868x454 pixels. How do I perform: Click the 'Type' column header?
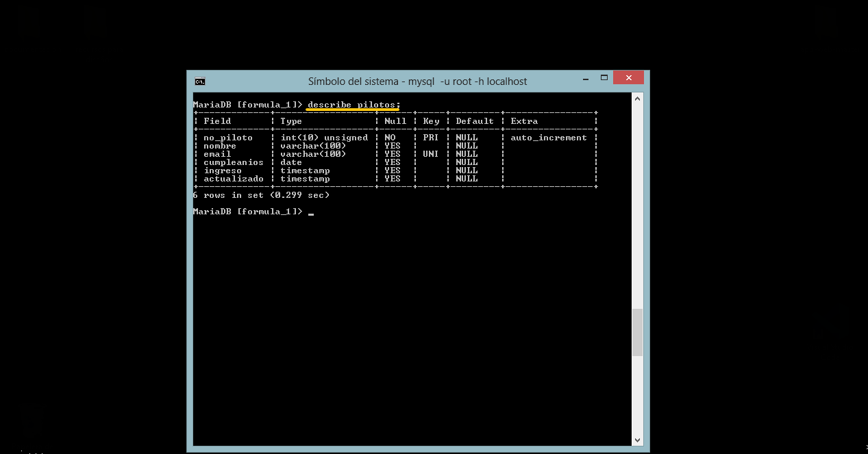pos(291,121)
